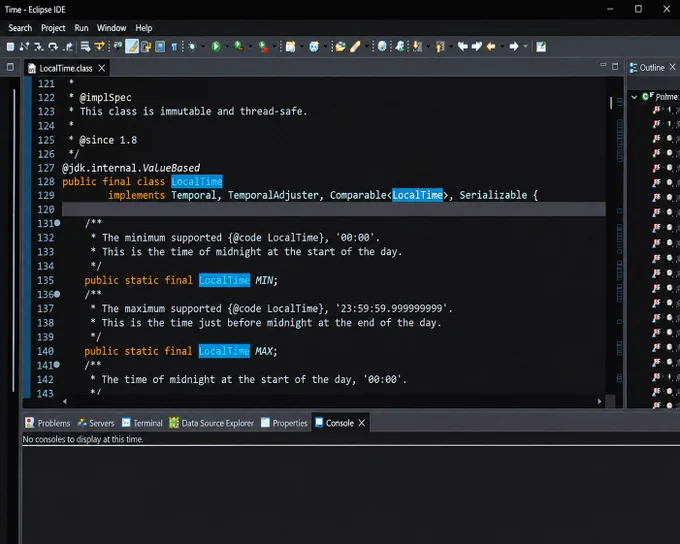Click the Pin Editor icon
The width and height of the screenshot is (680, 544).
pyautogui.click(x=541, y=46)
